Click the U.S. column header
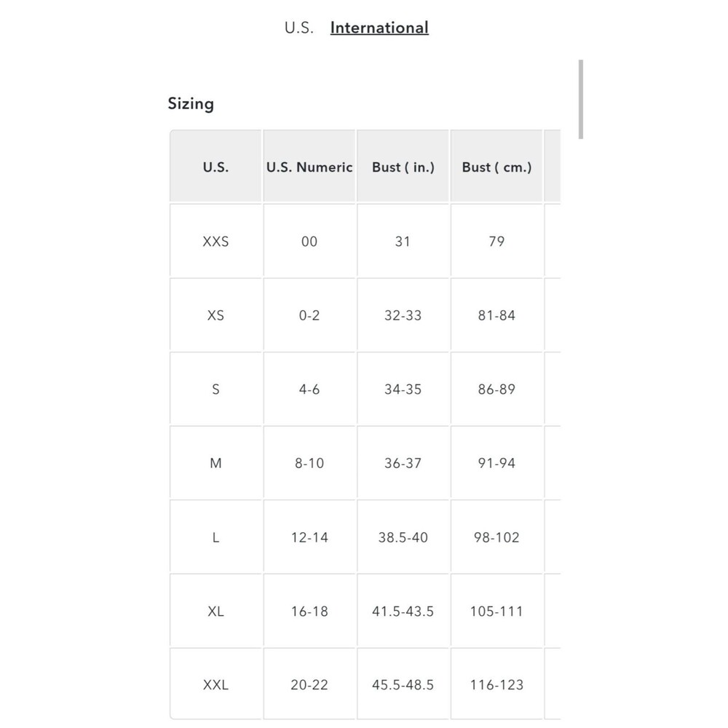 (x=216, y=166)
